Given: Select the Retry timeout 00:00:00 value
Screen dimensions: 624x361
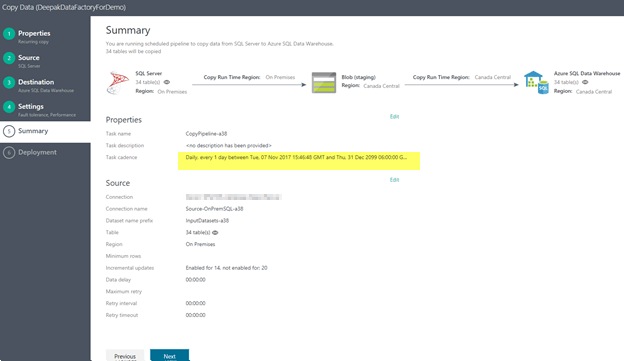Looking at the screenshot, I should click(x=195, y=315).
